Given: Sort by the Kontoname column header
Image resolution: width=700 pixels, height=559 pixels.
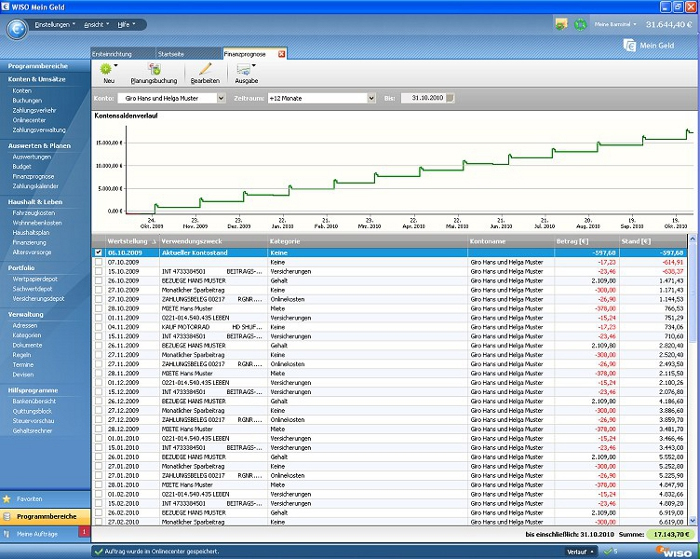Looking at the screenshot, I should click(x=510, y=242).
